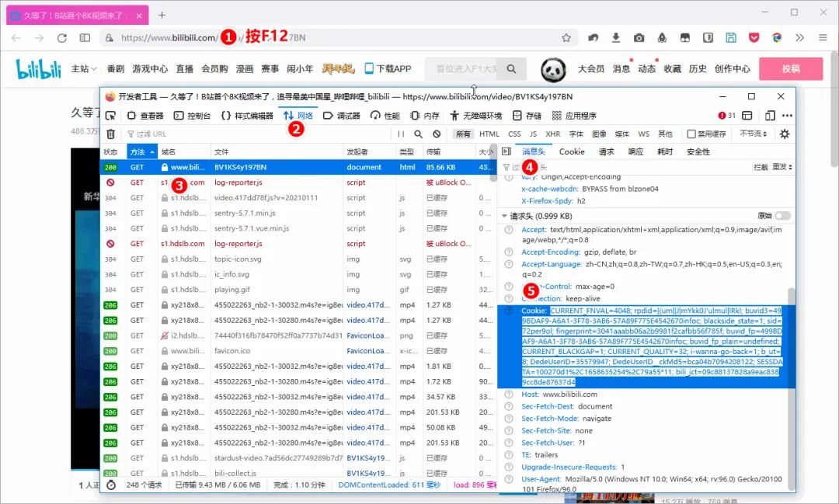This screenshot has width=839, height=504.
Task: Click the 过滤 URL filter field
Action: pyautogui.click(x=257, y=134)
